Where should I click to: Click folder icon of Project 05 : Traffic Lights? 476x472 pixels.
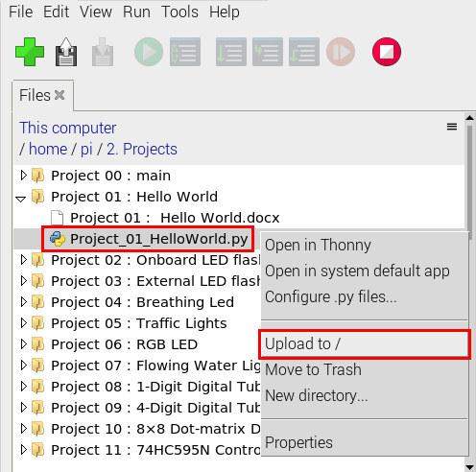coord(38,323)
